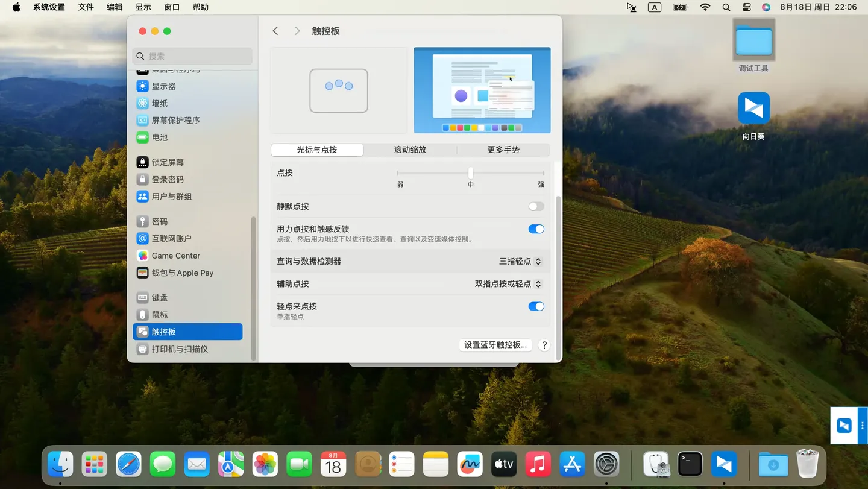Open 键盘 keyboard settings
This screenshot has width=868, height=489.
tap(159, 298)
